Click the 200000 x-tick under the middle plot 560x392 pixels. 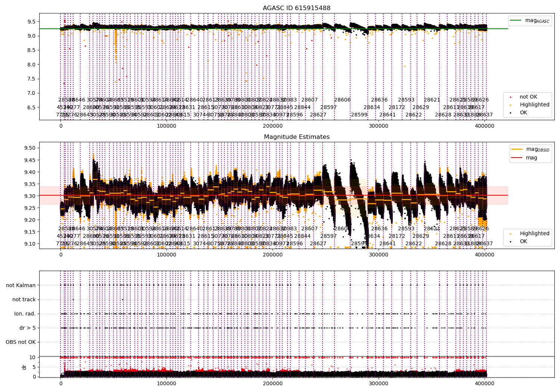click(273, 255)
